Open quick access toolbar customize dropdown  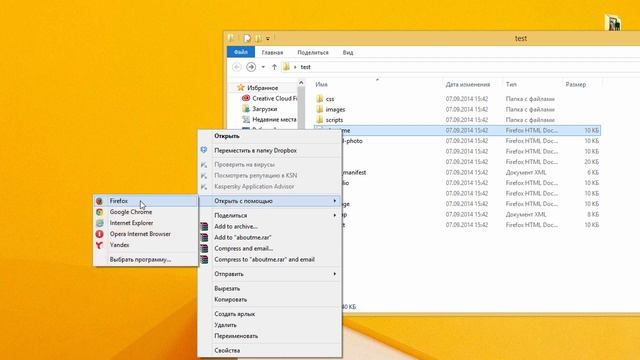[x=268, y=39]
